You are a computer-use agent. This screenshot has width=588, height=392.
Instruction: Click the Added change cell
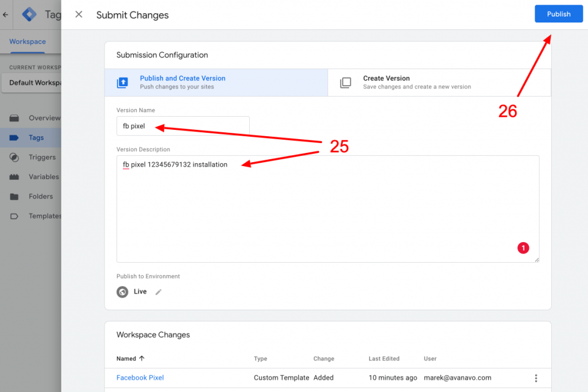point(323,378)
